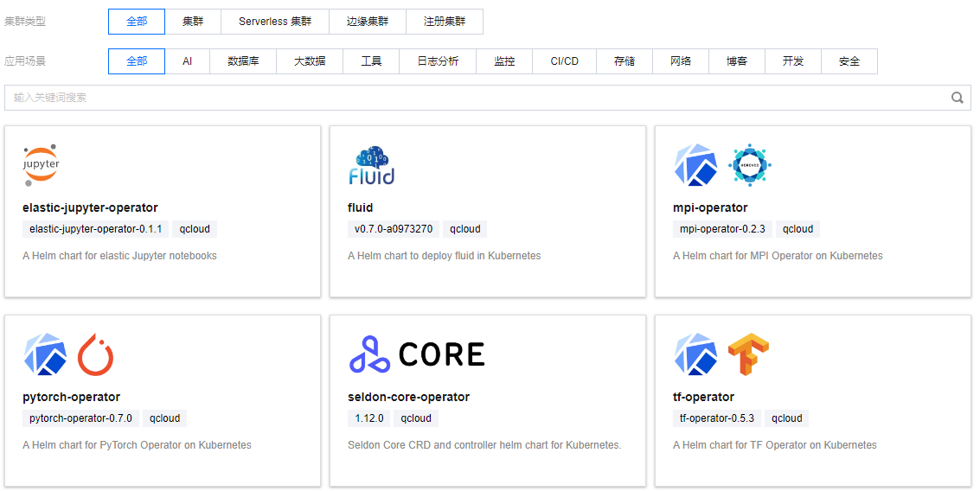The height and width of the screenshot is (491, 980).
Task: Filter by 数据库 scenario
Action: [243, 61]
